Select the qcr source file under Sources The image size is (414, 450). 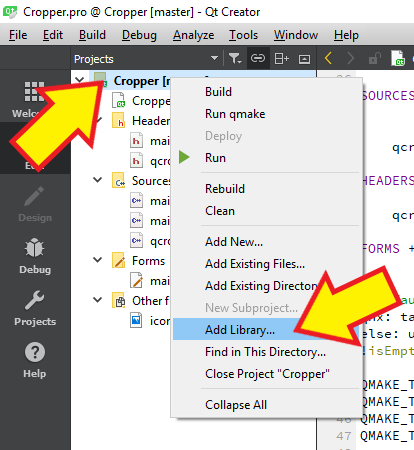[150, 241]
